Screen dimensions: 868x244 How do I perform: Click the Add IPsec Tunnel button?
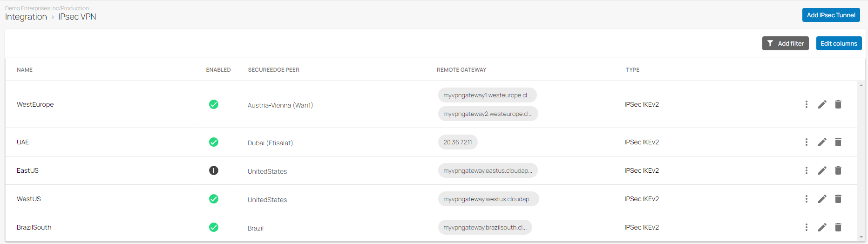pos(831,15)
